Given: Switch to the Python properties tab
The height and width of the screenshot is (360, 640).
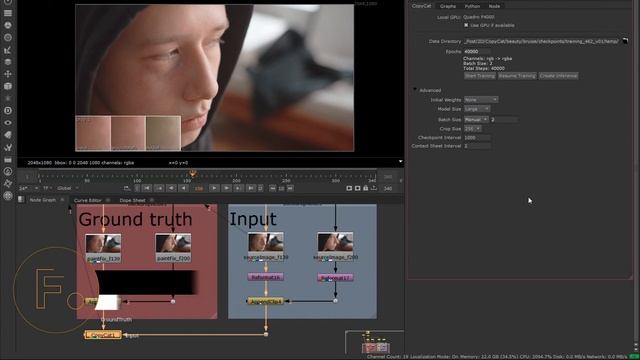Looking at the screenshot, I should pyautogui.click(x=472, y=6).
